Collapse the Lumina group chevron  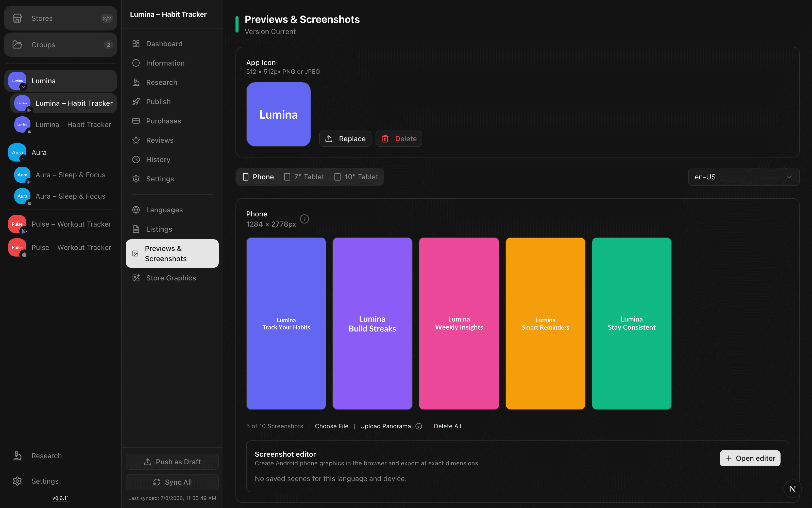tap(23, 87)
